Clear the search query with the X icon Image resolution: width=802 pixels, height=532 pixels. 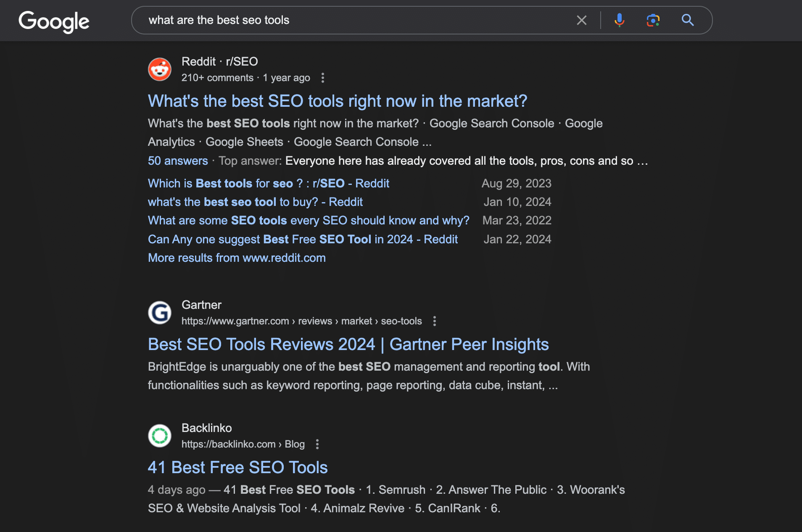tap(582, 20)
